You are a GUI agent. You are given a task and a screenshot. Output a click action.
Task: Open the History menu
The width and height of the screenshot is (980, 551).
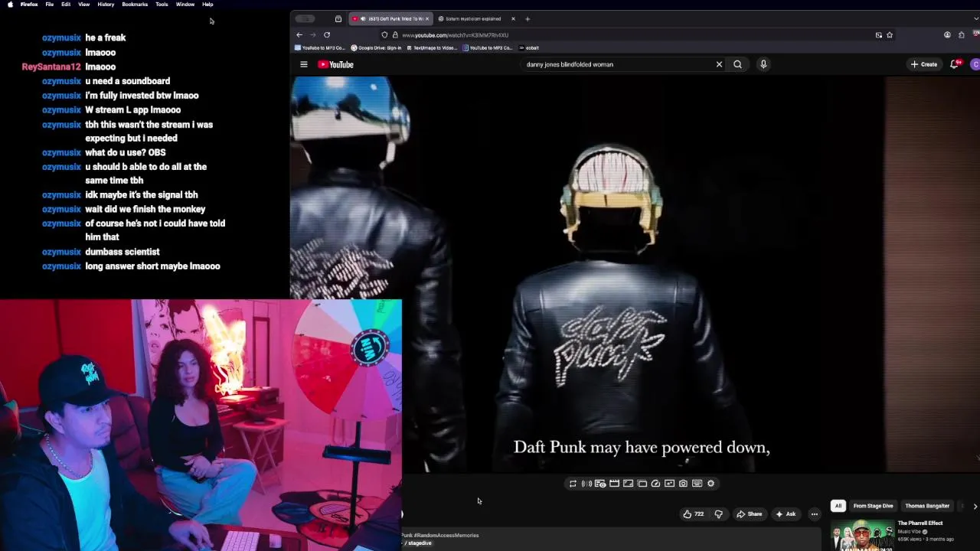(x=106, y=5)
